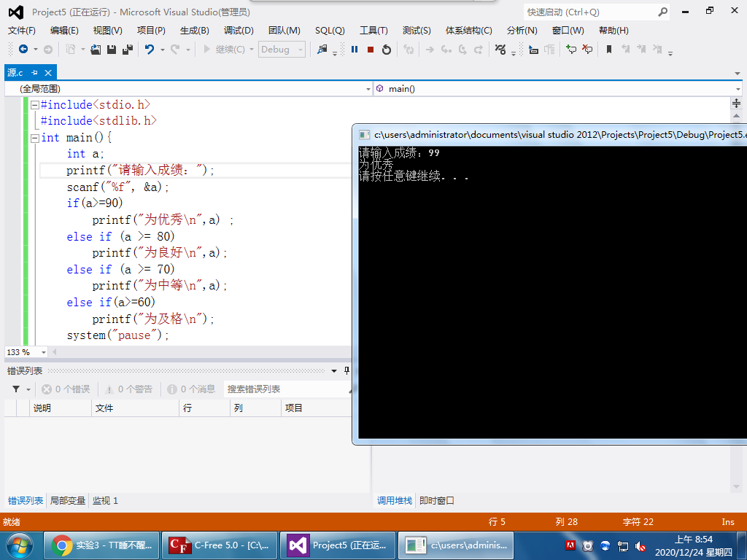The width and height of the screenshot is (747, 560).
Task: Click the comment out lines icon
Action: pos(570,49)
